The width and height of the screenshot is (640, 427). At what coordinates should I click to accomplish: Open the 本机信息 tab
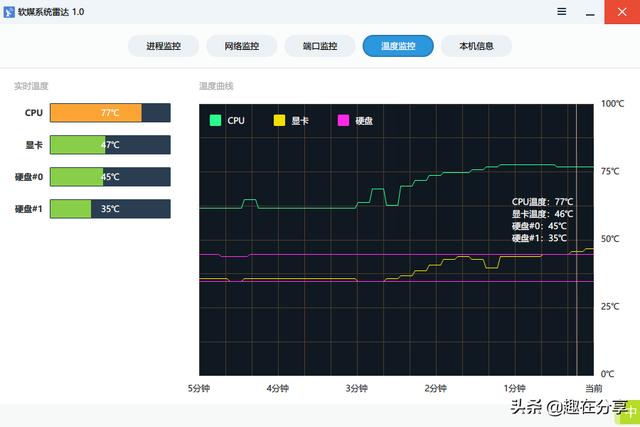tap(476, 46)
